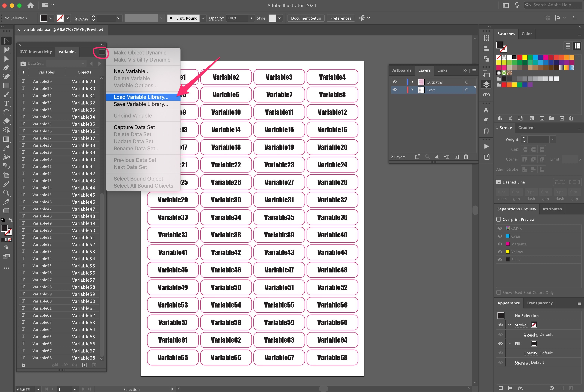Screen dimensions: 584x392
Task: Click the Capture Data Set camera icon
Action: click(23, 64)
